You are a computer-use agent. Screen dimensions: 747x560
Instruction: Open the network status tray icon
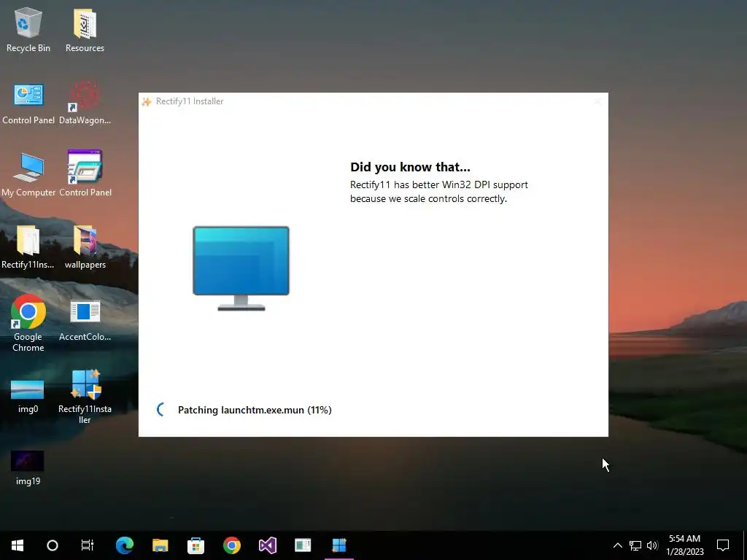(x=635, y=545)
